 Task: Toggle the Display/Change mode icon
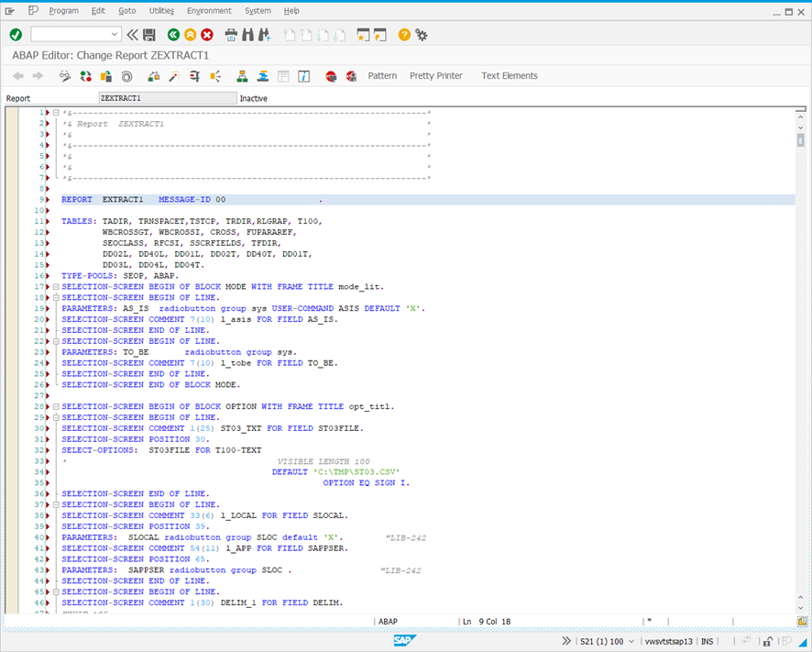pyautogui.click(x=64, y=76)
